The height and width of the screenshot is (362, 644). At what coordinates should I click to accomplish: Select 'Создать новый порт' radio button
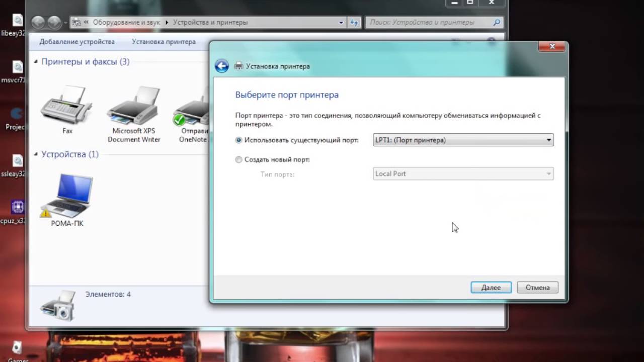coord(239,159)
